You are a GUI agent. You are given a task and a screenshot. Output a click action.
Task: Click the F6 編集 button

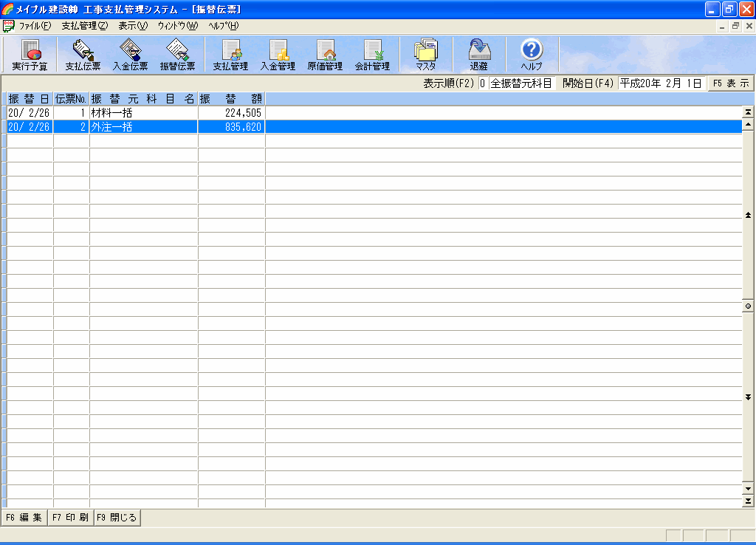(24, 518)
